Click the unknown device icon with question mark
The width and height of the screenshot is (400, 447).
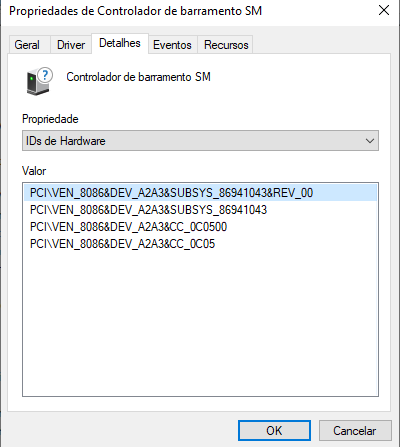click(39, 81)
